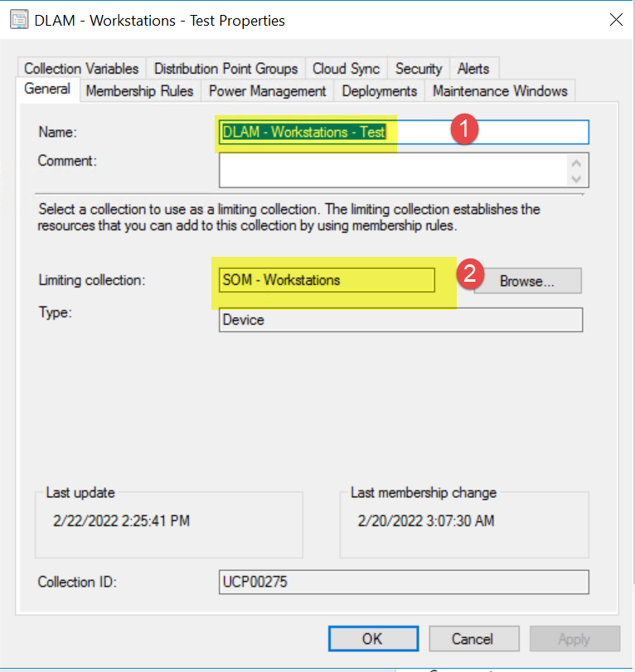The width and height of the screenshot is (635, 672).
Task: Switch to Power Management tab
Action: 268,91
